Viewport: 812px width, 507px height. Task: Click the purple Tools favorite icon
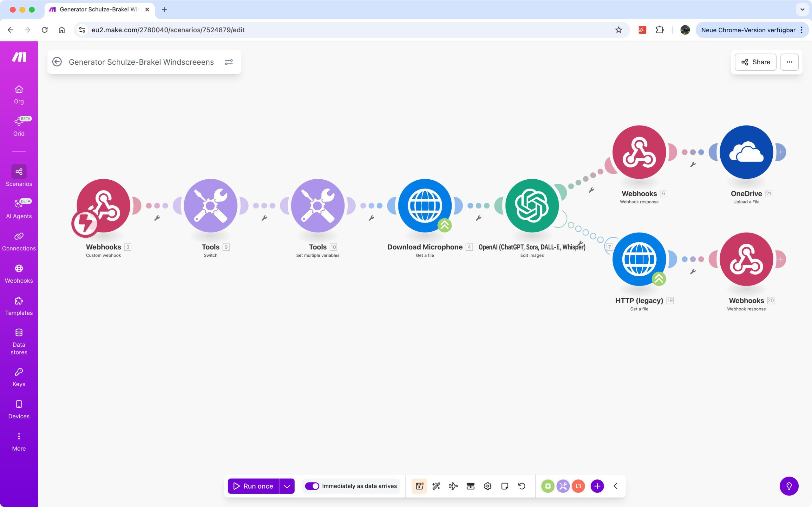pos(563,486)
